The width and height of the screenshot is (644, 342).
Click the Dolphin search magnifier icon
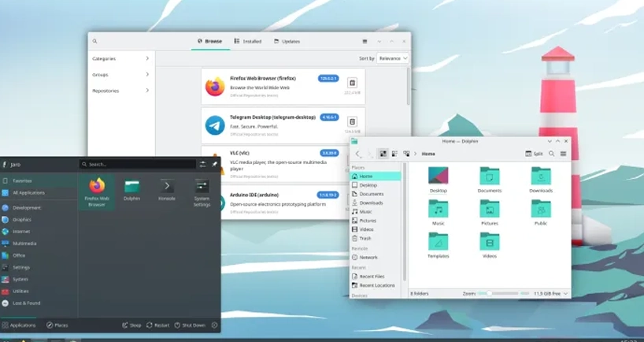tap(552, 154)
